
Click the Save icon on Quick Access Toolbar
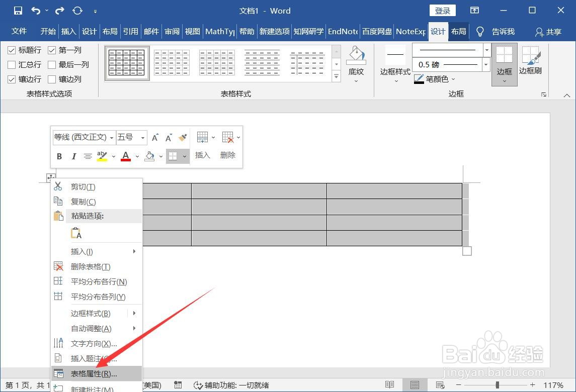(x=17, y=10)
